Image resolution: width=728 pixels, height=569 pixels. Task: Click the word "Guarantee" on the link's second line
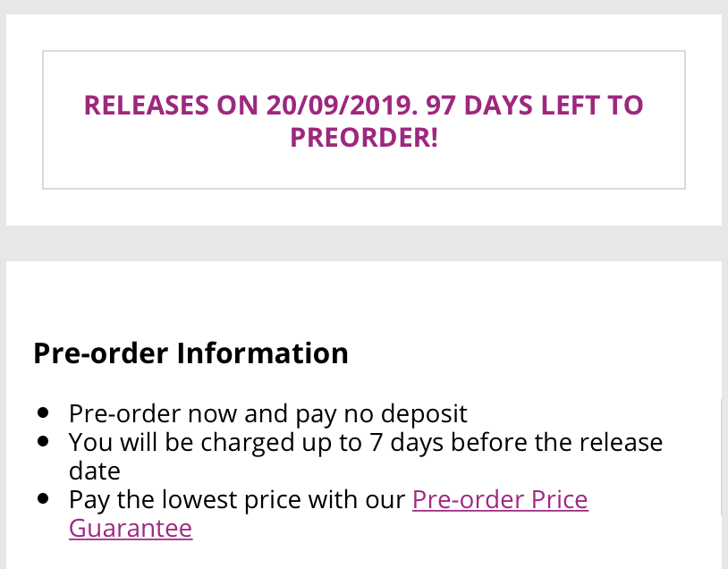tap(131, 528)
